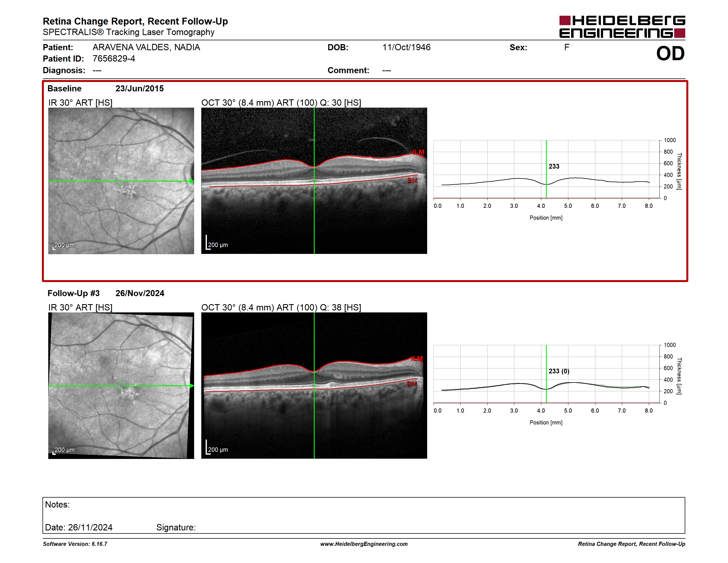728x563 pixels.
Task: Click the BM label on follow-up OCT
Action: pyautogui.click(x=412, y=384)
